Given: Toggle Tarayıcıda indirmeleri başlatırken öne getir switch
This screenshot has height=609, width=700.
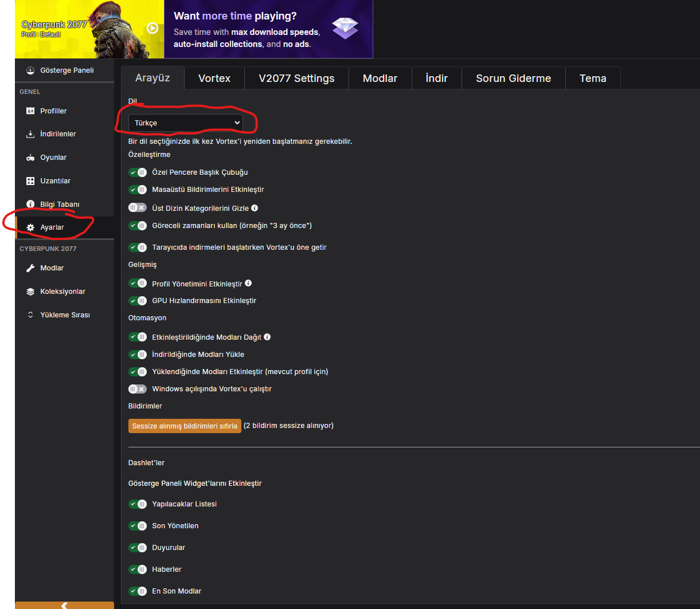Looking at the screenshot, I should (138, 247).
